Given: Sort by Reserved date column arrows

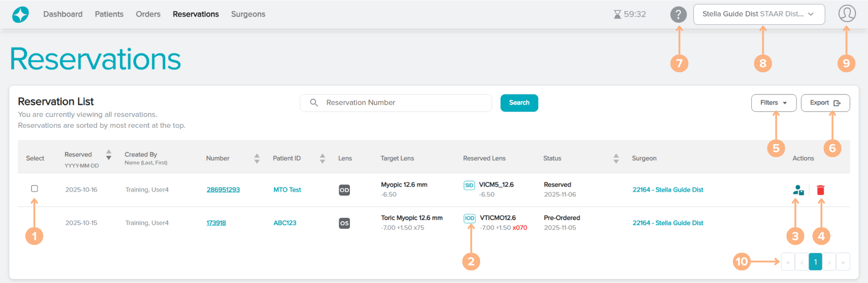Looking at the screenshot, I should coord(108,155).
